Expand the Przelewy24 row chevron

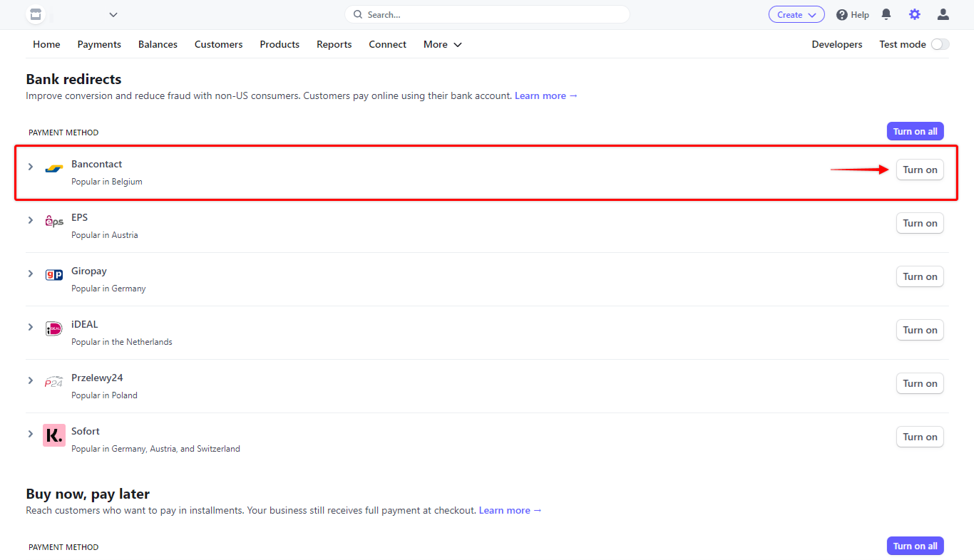pyautogui.click(x=30, y=380)
